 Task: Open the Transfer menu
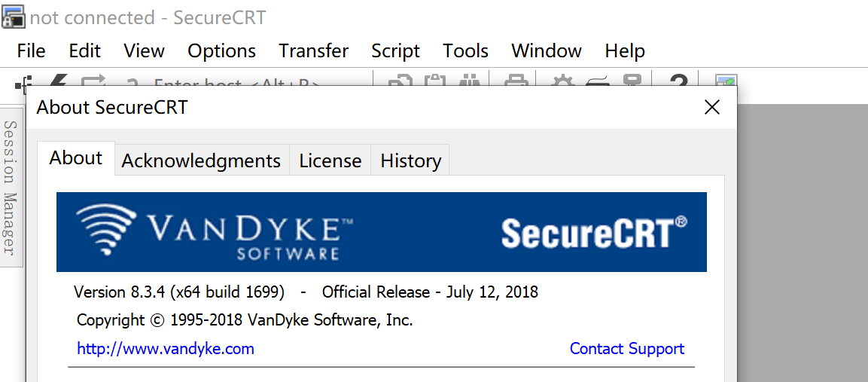pos(313,50)
